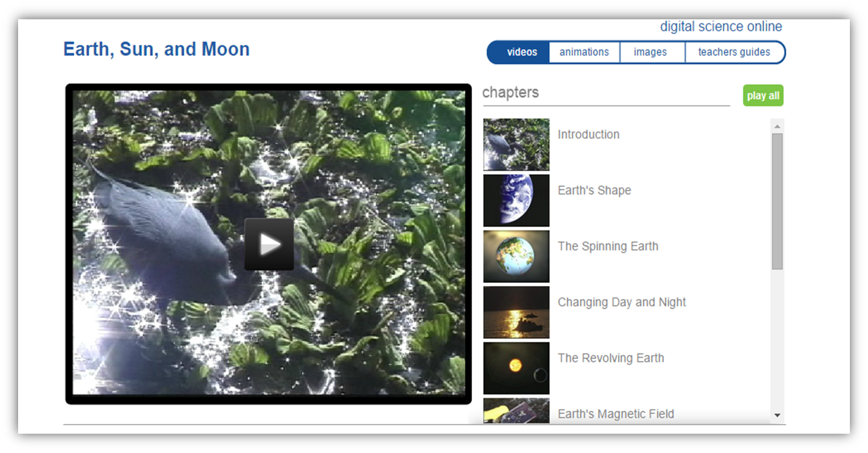Select the Earth's Shape chapter thumbnail
The height and width of the screenshot is (453, 868).
[x=517, y=200]
